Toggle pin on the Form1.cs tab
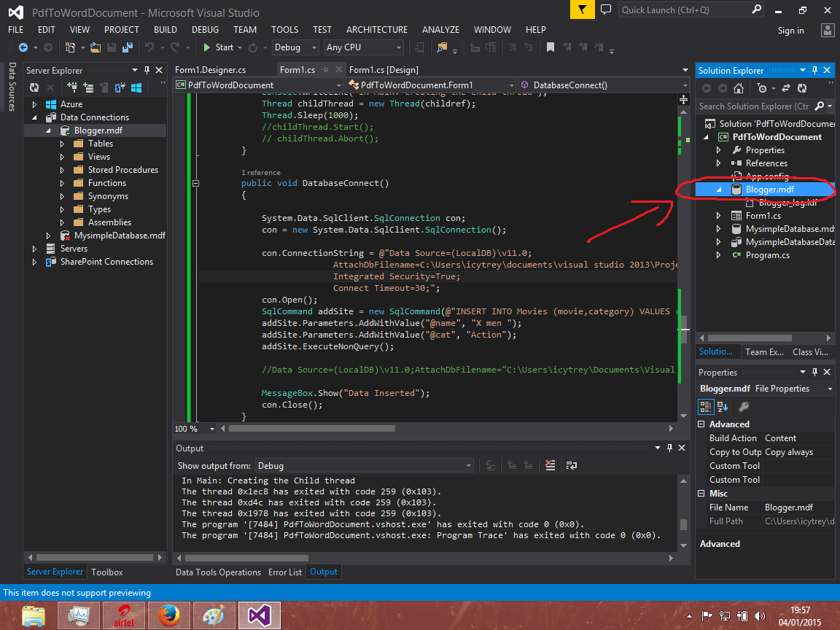840x630 pixels. click(x=325, y=70)
